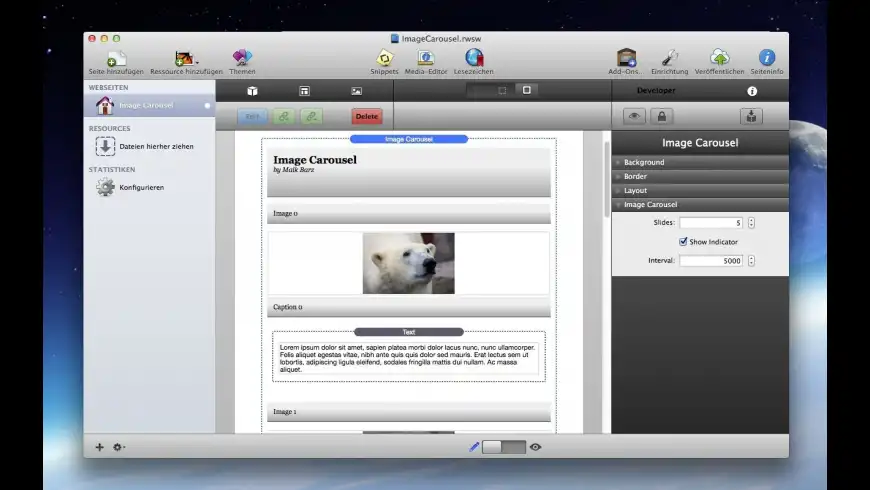
Task: Click the Image Carousel heading text
Action: (315, 160)
